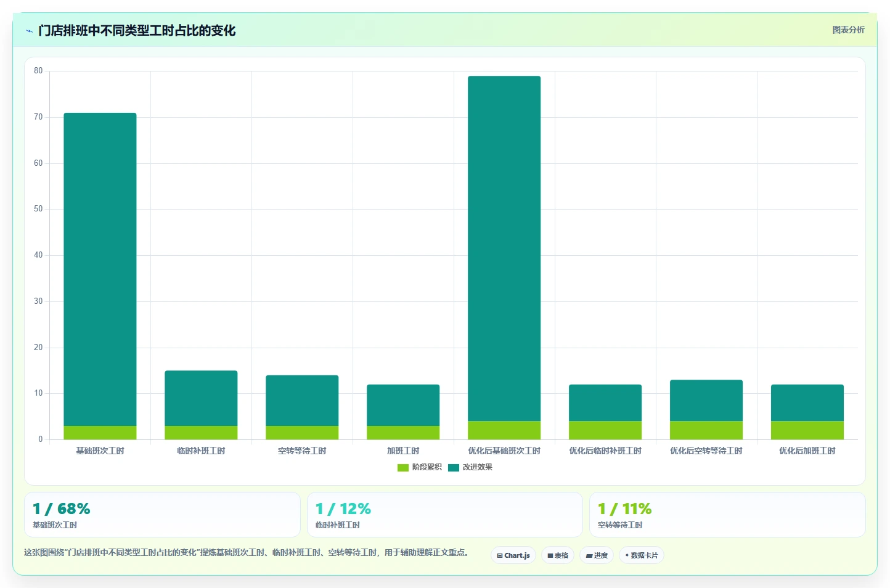Click the axis label 优化后临时补班工时
The image size is (890, 588).
point(605,451)
